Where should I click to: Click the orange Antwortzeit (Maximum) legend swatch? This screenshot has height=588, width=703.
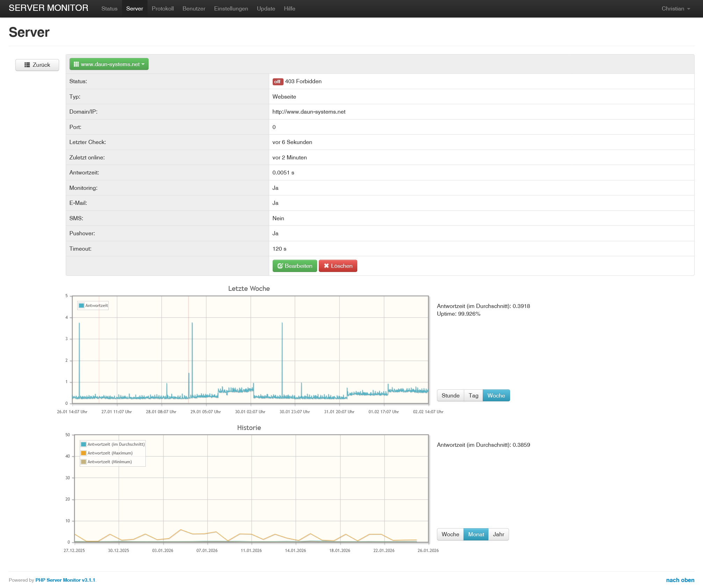(84, 453)
